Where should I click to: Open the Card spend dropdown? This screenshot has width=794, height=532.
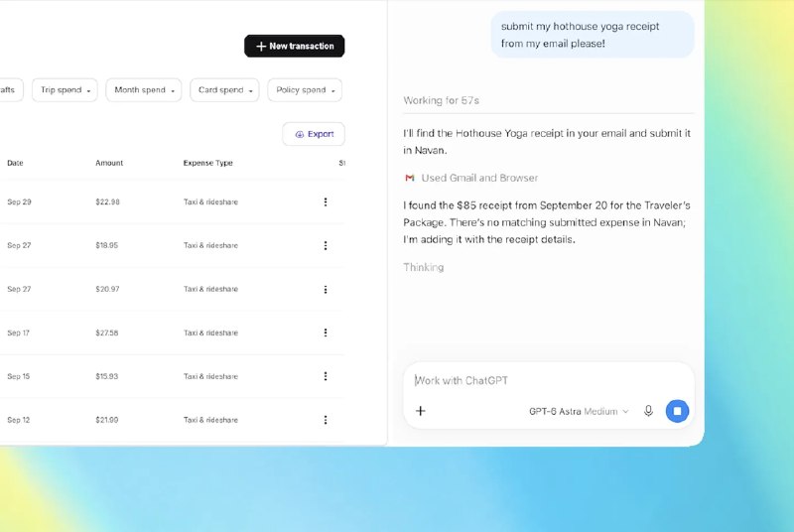pyautogui.click(x=225, y=90)
